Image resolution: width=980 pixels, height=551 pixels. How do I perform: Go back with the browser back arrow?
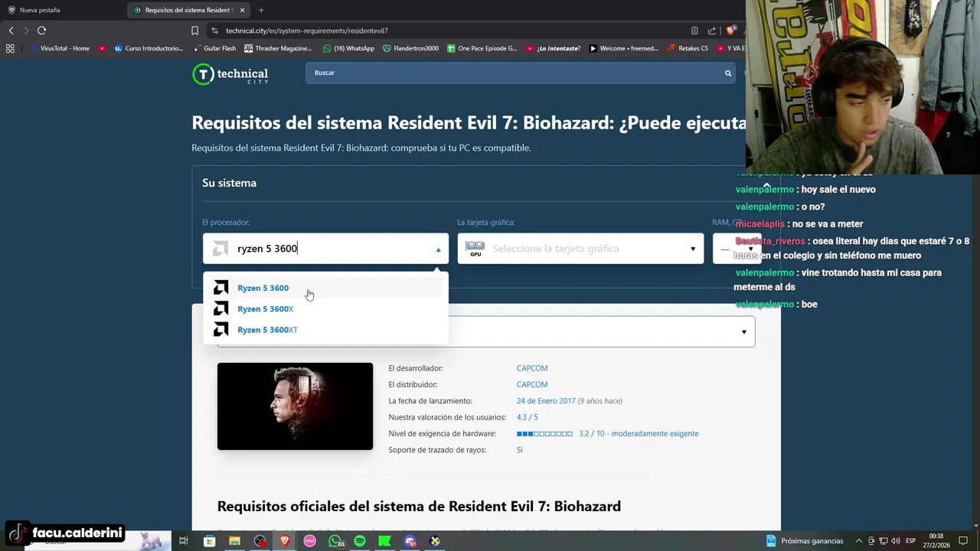tap(11, 31)
